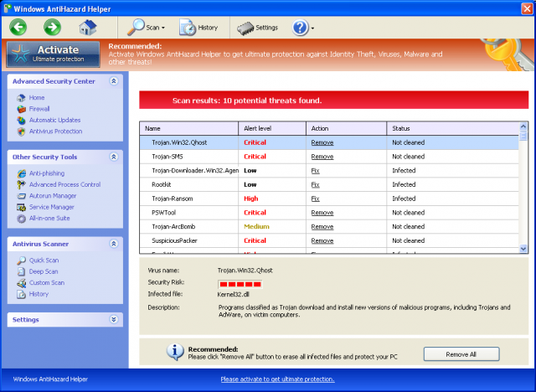Screen dimensions: 536x392
Task: Expand the Settings sidebar panel
Action: tap(114, 319)
